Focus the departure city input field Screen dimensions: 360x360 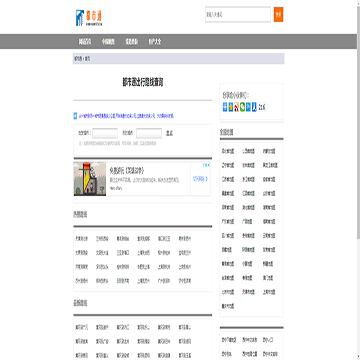click(x=105, y=133)
